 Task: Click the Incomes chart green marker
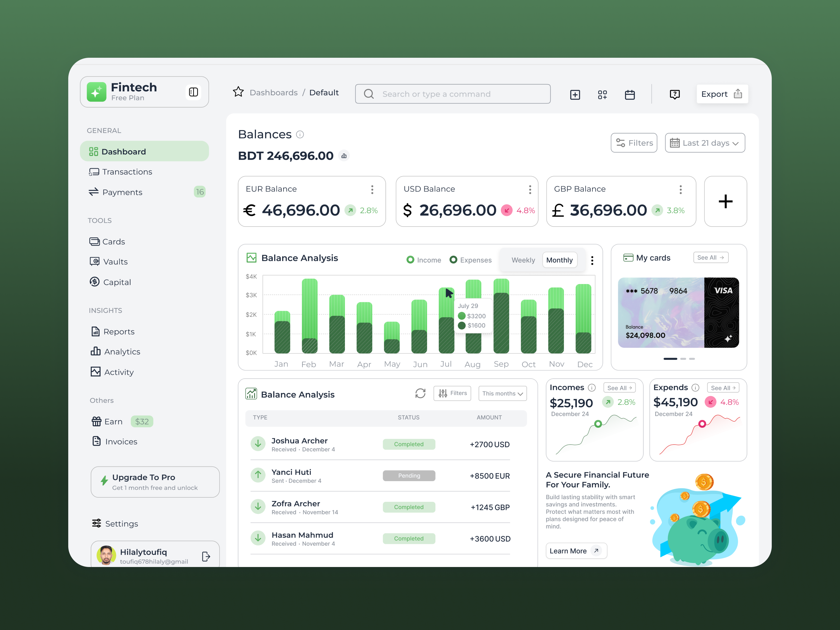[598, 424]
